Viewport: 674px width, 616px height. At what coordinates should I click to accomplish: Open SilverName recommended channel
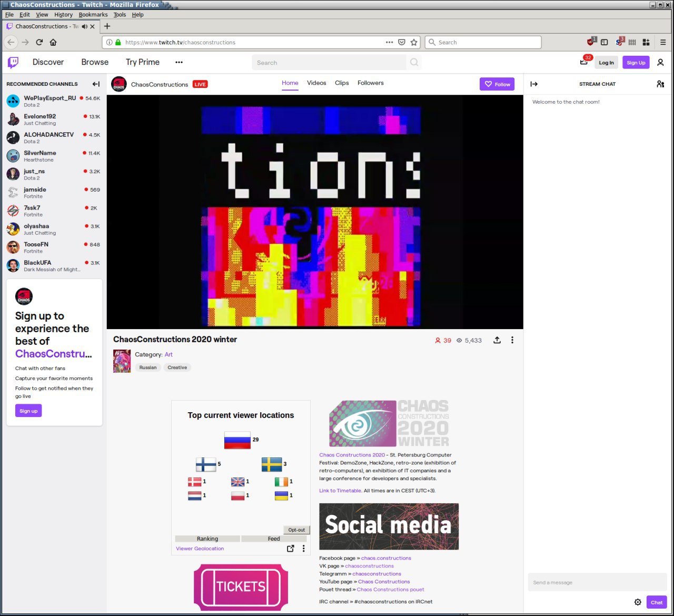[x=53, y=156]
